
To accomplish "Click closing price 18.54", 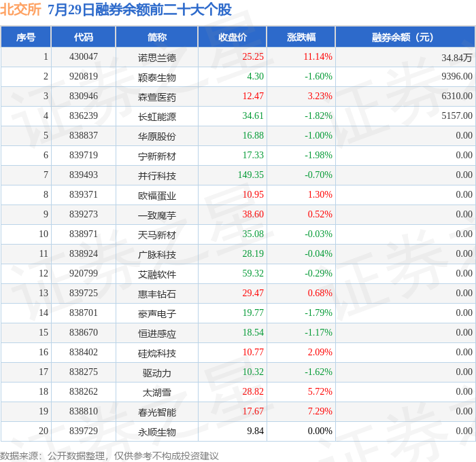I will click(x=253, y=333).
